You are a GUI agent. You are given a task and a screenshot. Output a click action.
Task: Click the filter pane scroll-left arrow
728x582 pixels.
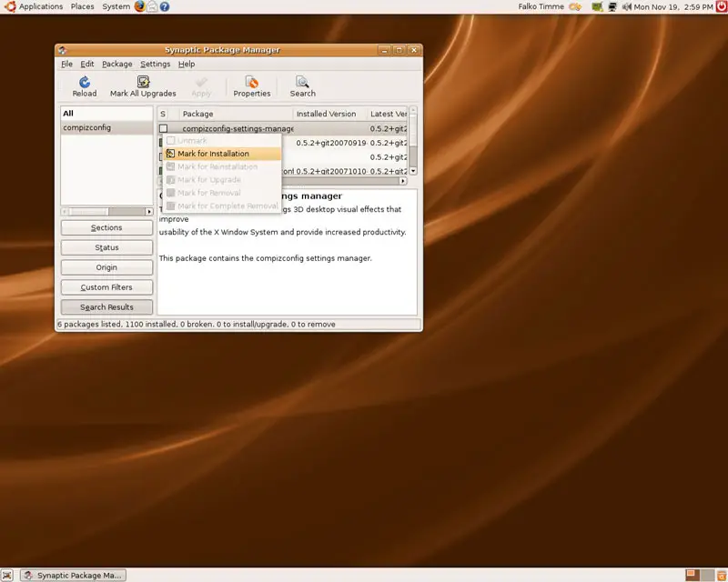(65, 212)
